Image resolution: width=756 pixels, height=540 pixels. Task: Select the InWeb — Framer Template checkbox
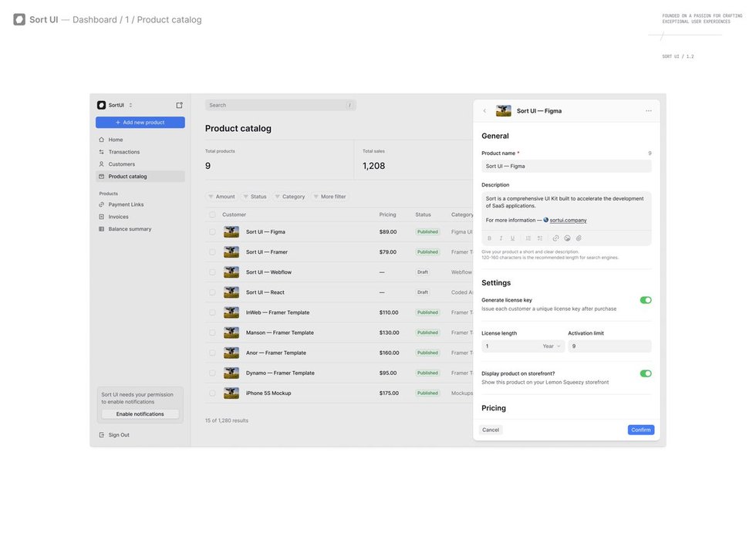pos(212,313)
